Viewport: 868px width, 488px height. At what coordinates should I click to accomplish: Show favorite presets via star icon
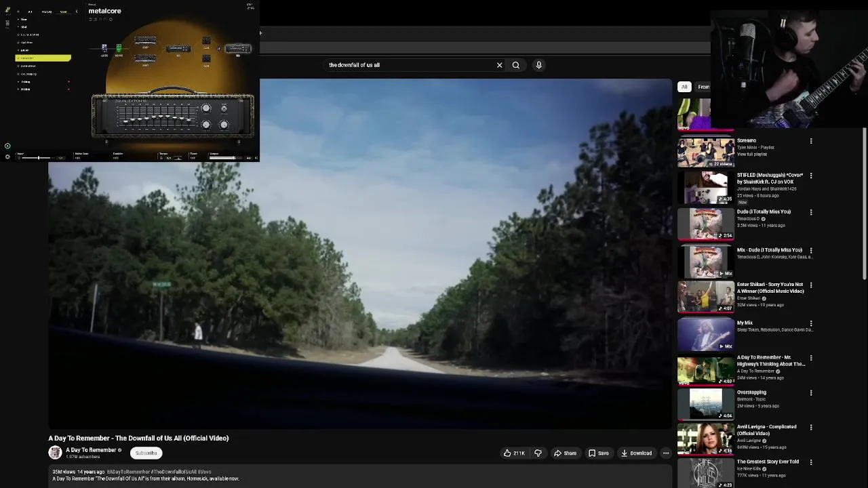[18, 12]
